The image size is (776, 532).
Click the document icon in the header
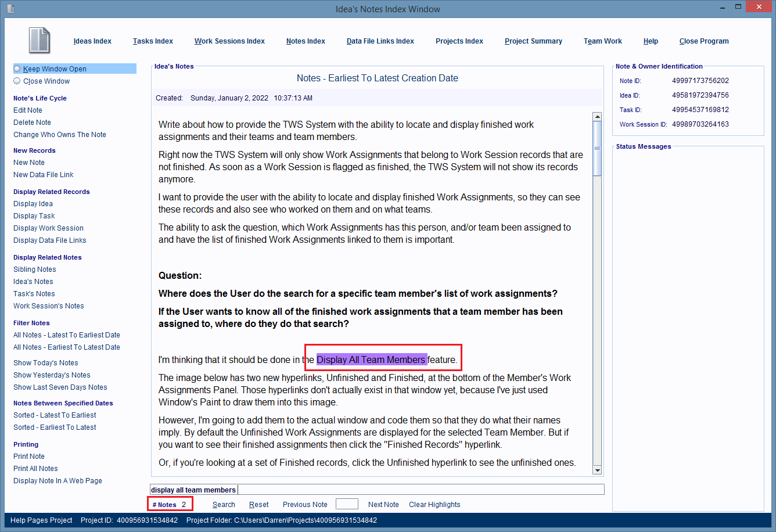39,41
